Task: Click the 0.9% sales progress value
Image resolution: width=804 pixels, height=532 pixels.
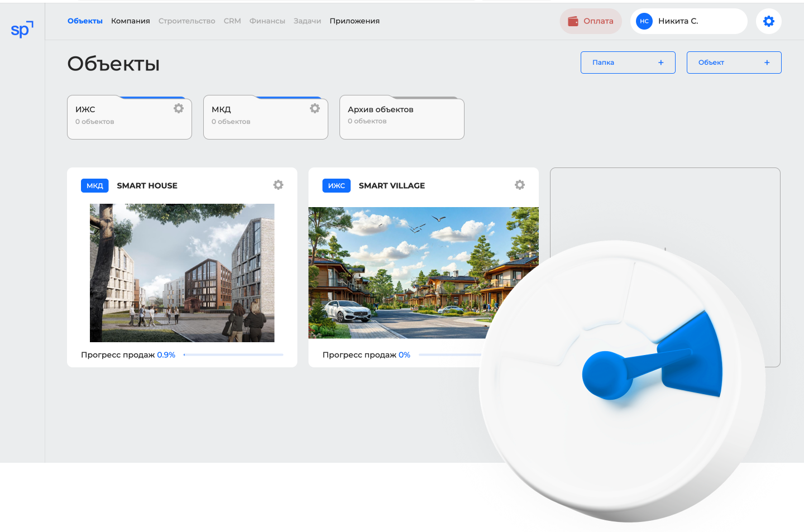Action: coord(166,355)
